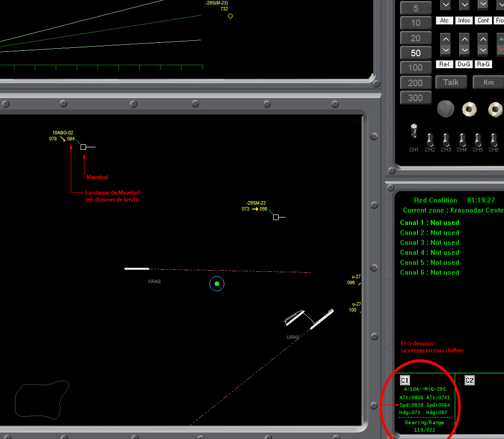The height and width of the screenshot is (439, 504).
Task: Click the green dot inside blue circle
Action: (x=217, y=284)
